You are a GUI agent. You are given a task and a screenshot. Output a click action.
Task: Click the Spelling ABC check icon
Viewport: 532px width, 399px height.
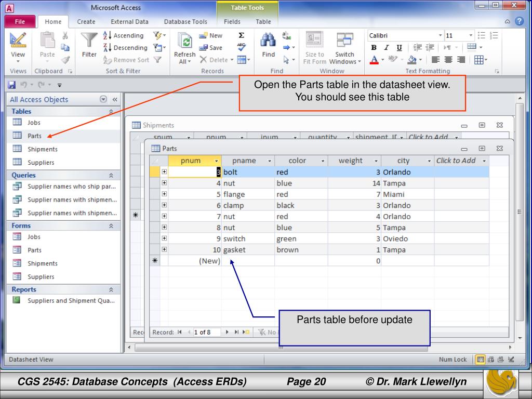241,47
